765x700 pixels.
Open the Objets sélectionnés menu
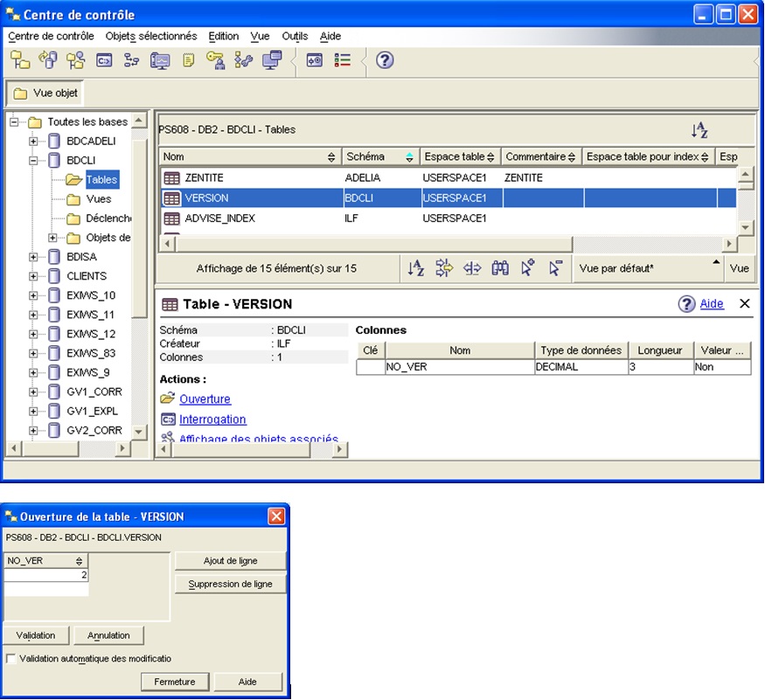click(x=151, y=36)
